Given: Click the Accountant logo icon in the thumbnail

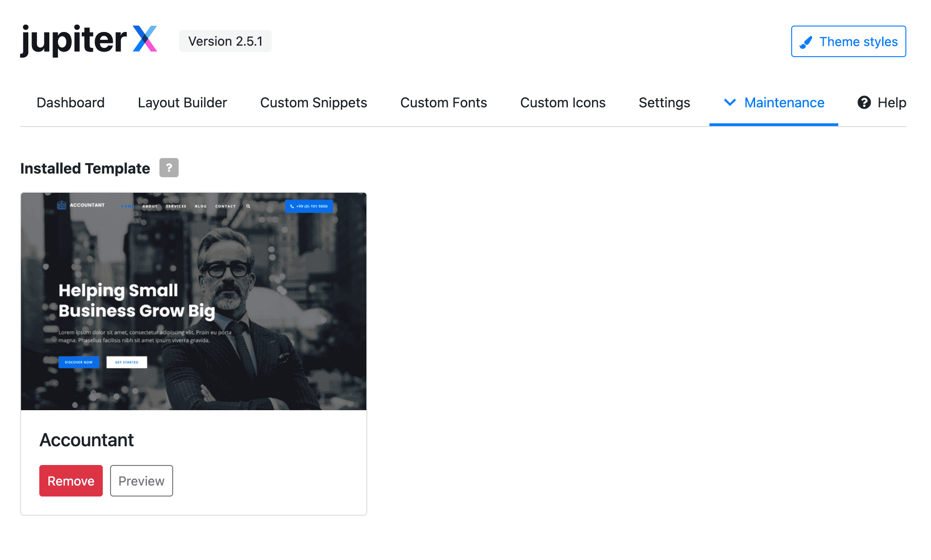Looking at the screenshot, I should pyautogui.click(x=61, y=205).
